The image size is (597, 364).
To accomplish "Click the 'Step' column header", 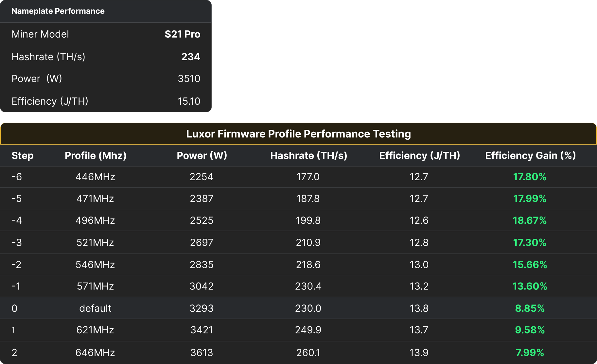I will pyautogui.click(x=23, y=155).
